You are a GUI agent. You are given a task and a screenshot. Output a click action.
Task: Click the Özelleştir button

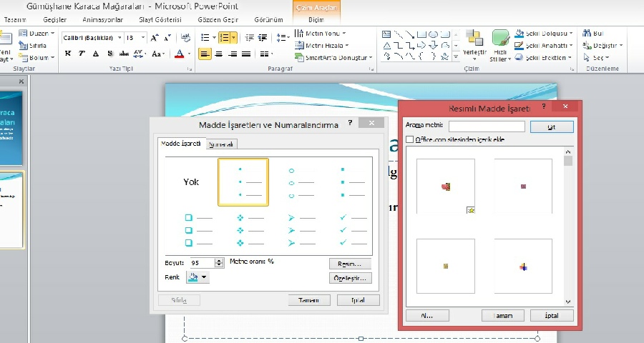pyautogui.click(x=350, y=278)
